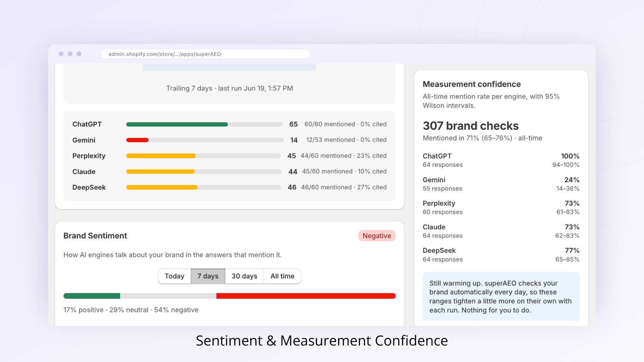644x362 pixels.
Task: Click "Mentioned in 71% (65–76%) · all-time"
Action: tap(482, 138)
